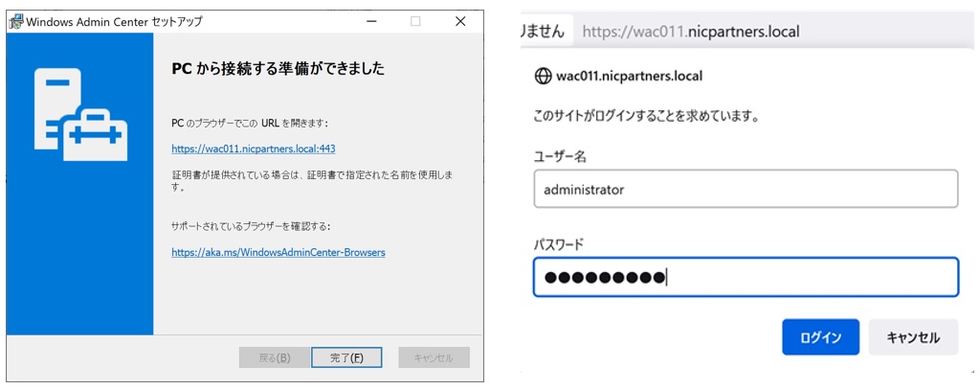980x390 pixels.
Task: Open the https://wac011.nicpartners.local:443 link
Action: pos(253,149)
